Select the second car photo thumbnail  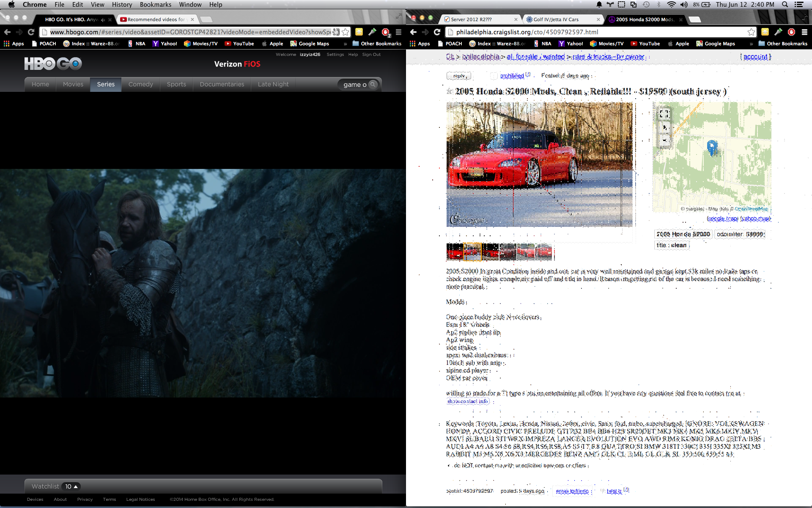coord(472,252)
